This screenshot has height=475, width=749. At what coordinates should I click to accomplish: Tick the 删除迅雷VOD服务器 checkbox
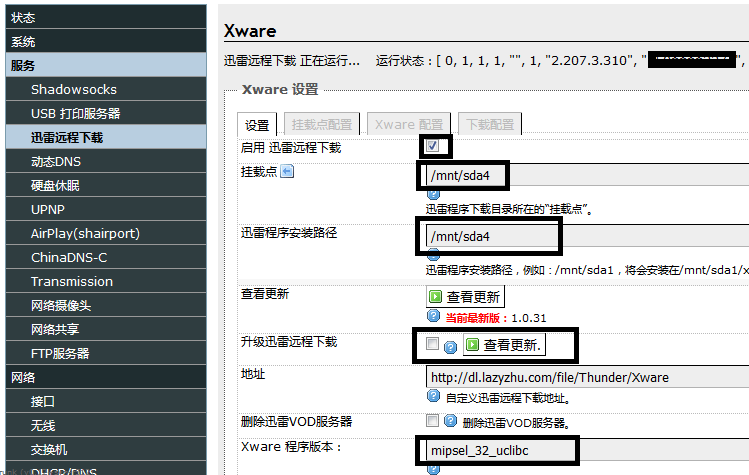click(432, 421)
